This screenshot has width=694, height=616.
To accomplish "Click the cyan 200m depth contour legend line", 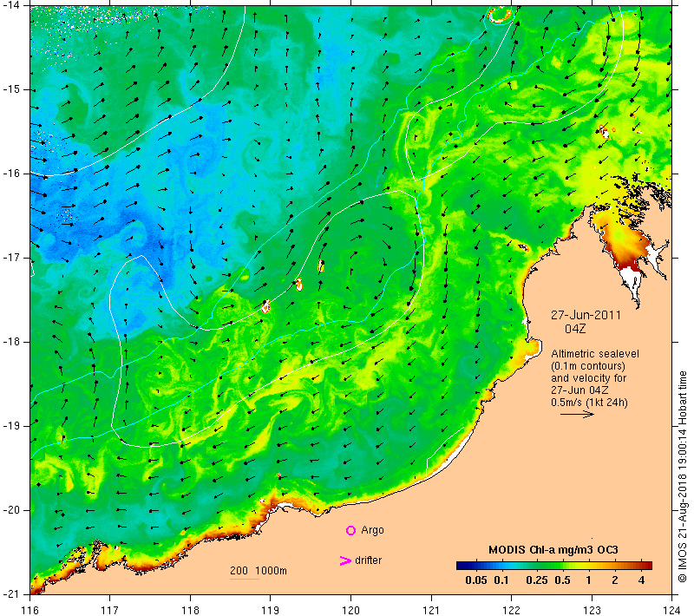I will [245, 579].
